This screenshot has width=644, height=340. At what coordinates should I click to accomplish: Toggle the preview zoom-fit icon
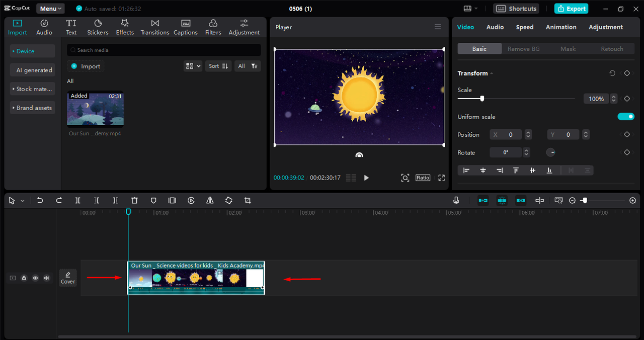pos(405,178)
